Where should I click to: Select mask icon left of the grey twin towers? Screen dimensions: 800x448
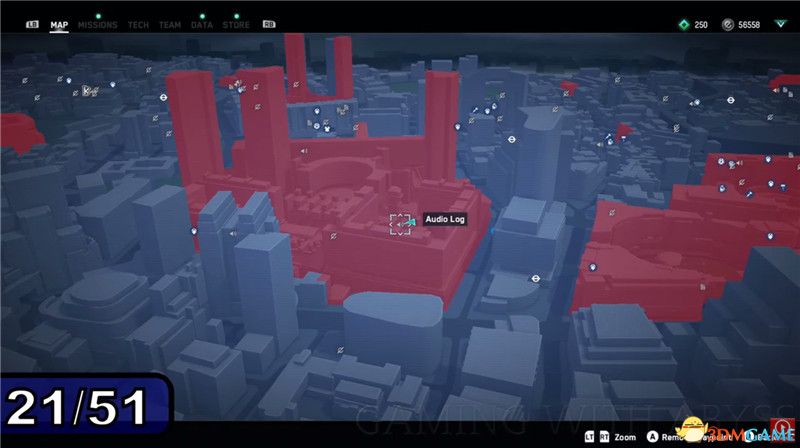tap(194, 231)
